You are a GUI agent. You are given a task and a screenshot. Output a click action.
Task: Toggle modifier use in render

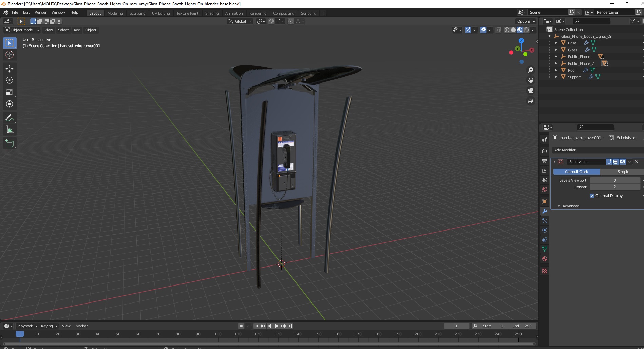(623, 162)
